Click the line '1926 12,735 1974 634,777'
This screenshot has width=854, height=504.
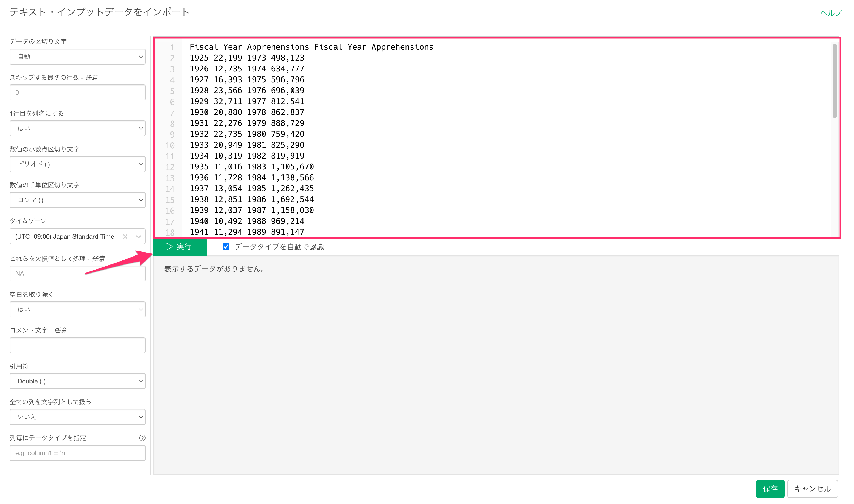pos(247,69)
